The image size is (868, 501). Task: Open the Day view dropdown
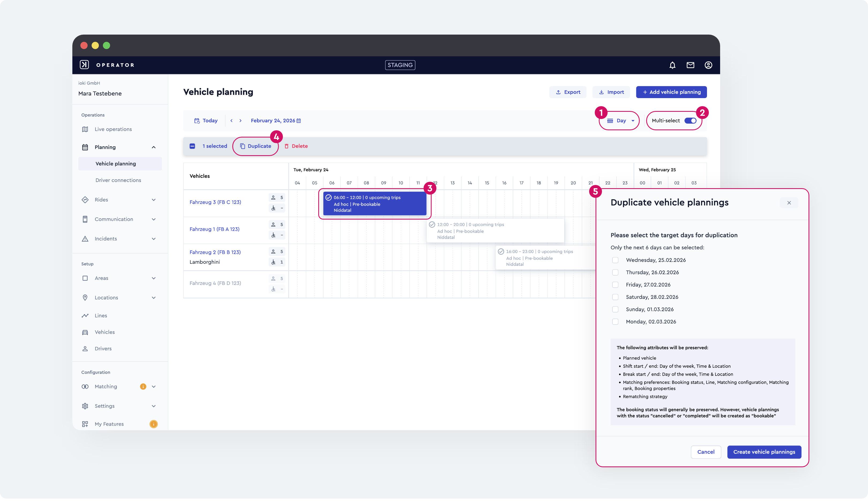[x=620, y=121]
